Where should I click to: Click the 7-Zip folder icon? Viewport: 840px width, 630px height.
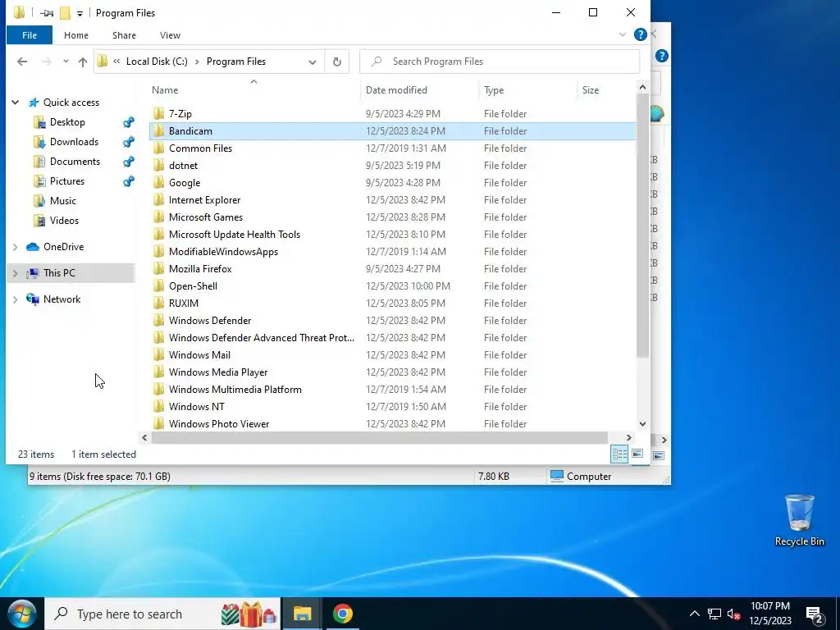coord(158,113)
